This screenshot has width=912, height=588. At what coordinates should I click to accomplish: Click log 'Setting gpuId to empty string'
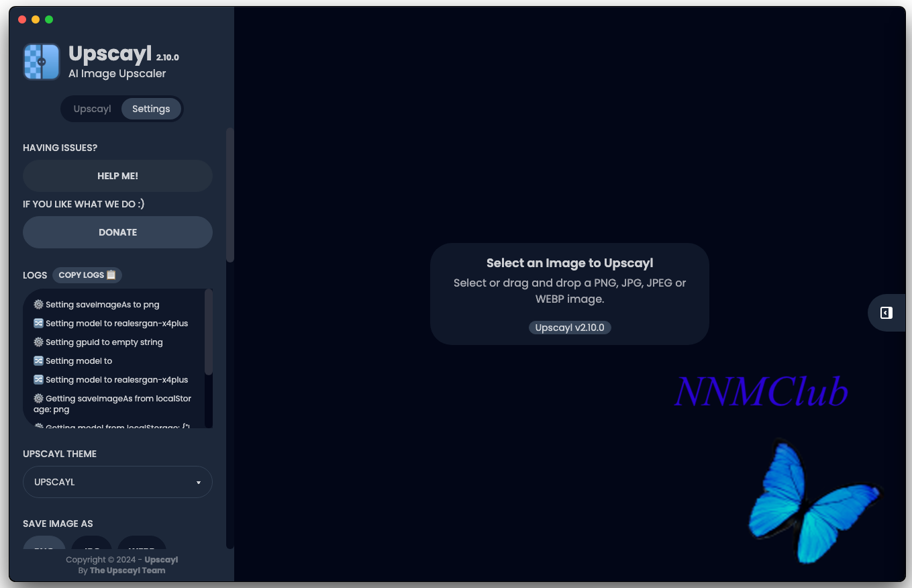click(x=98, y=342)
